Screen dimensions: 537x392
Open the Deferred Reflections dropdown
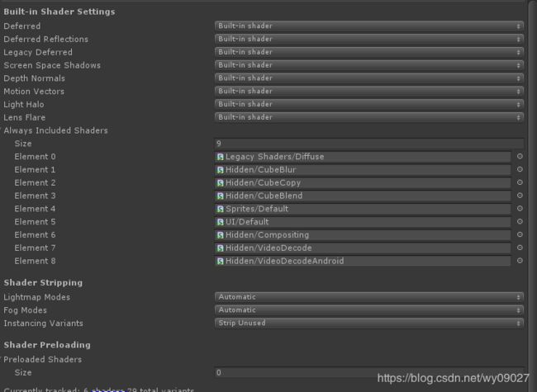(368, 39)
